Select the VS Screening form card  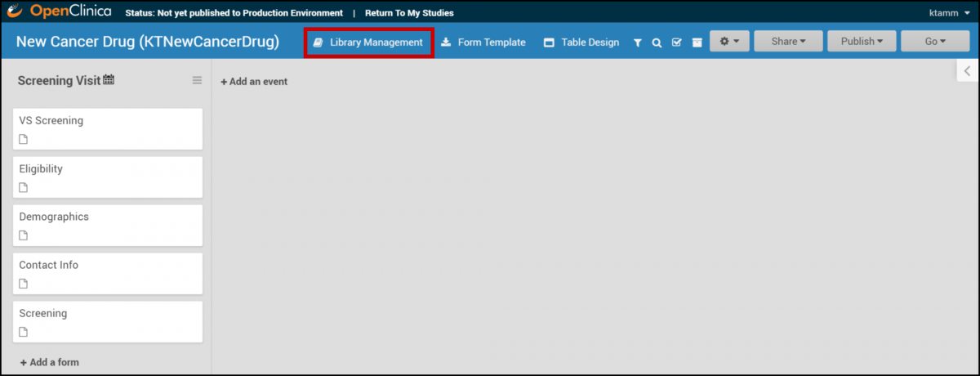(x=108, y=129)
